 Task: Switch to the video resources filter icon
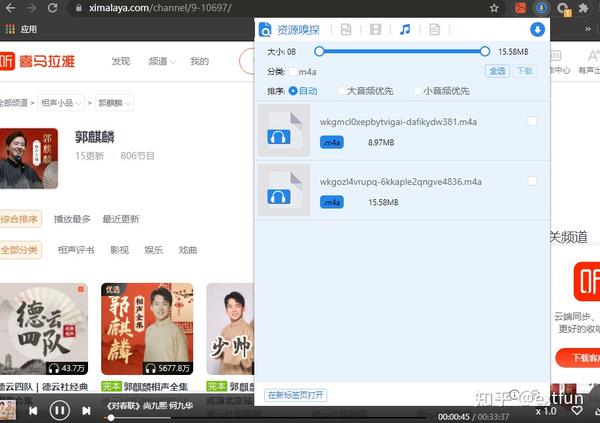pyautogui.click(x=375, y=29)
